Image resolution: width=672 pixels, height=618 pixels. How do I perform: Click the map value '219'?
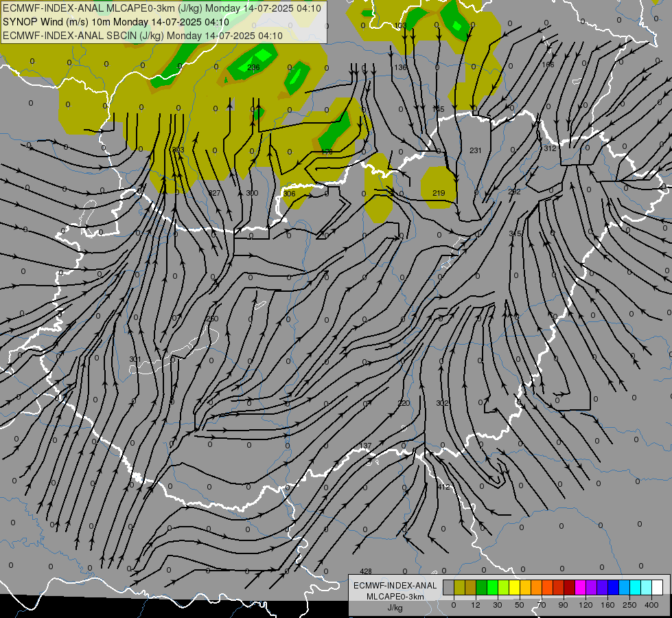point(439,193)
